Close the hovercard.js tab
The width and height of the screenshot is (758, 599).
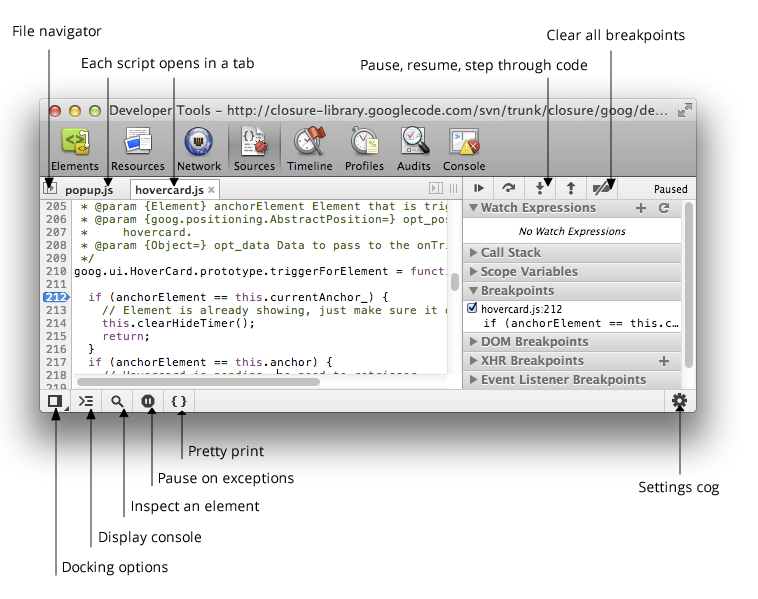click(211, 190)
